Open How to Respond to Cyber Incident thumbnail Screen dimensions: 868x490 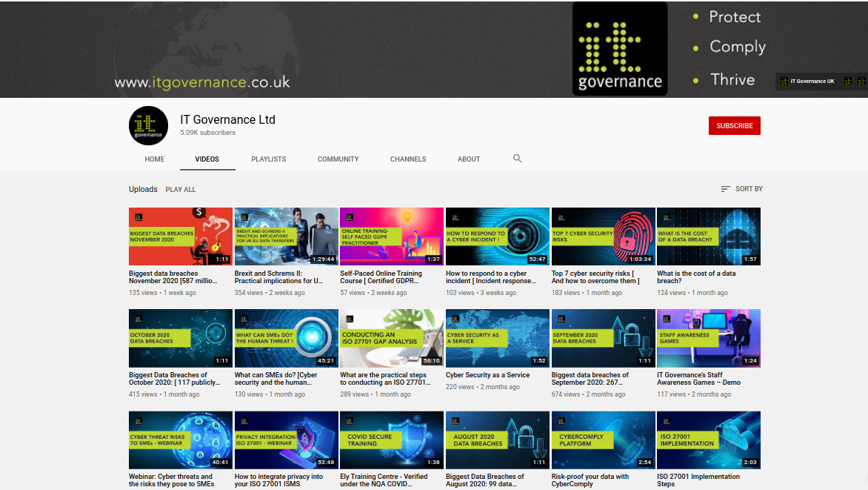click(x=497, y=236)
